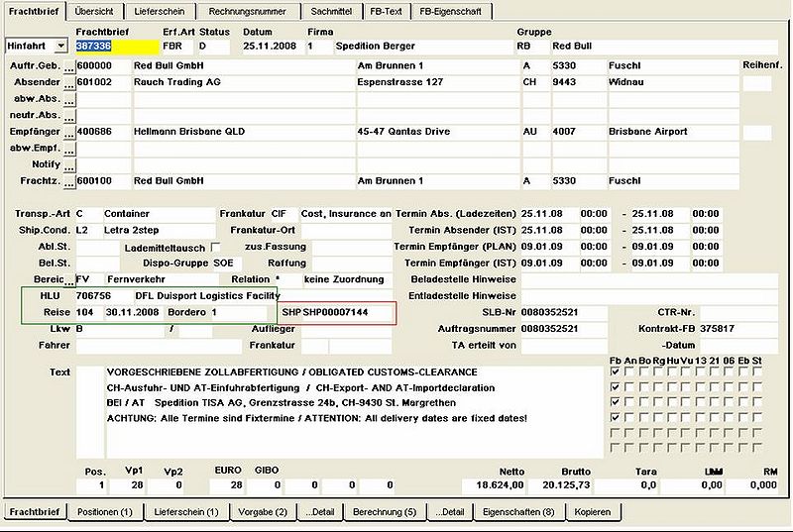Open Positionen (1) at the bottom
The height and width of the screenshot is (532, 793).
105,512
